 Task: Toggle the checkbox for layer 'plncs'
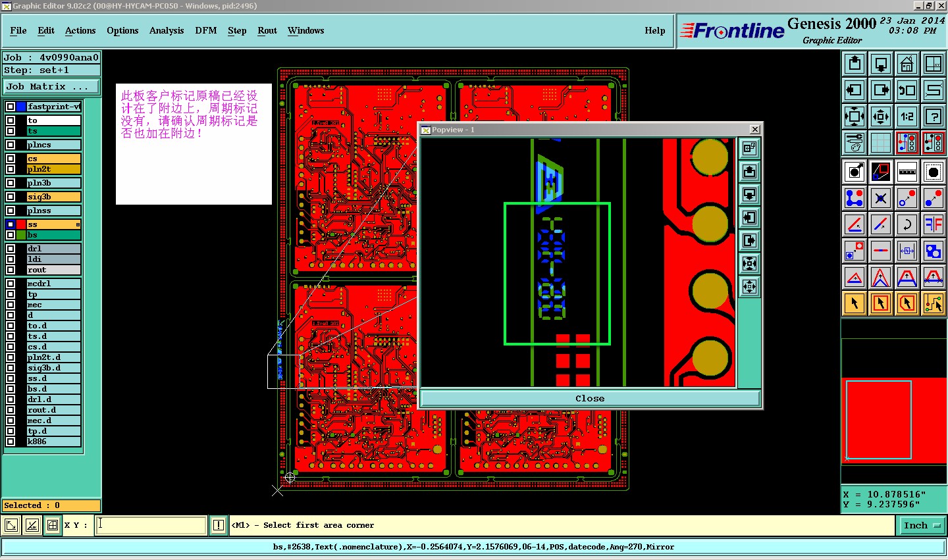click(11, 145)
